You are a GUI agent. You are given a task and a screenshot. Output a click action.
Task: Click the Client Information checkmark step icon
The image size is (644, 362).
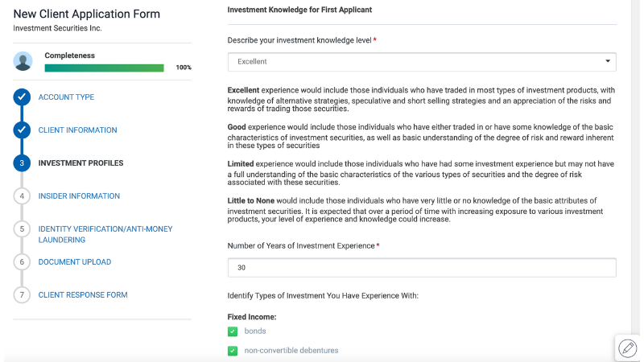click(22, 130)
